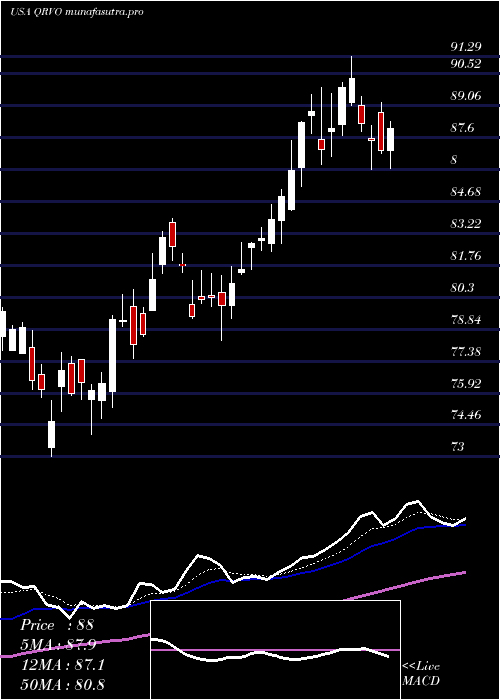Click the 50MA : 80.8 readout
The height and width of the screenshot is (700, 500).
click(x=63, y=685)
